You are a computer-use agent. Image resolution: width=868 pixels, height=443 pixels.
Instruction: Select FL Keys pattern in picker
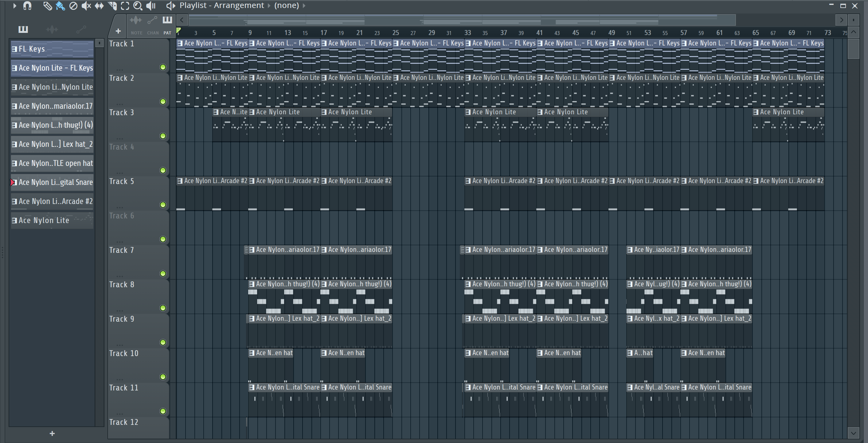52,49
